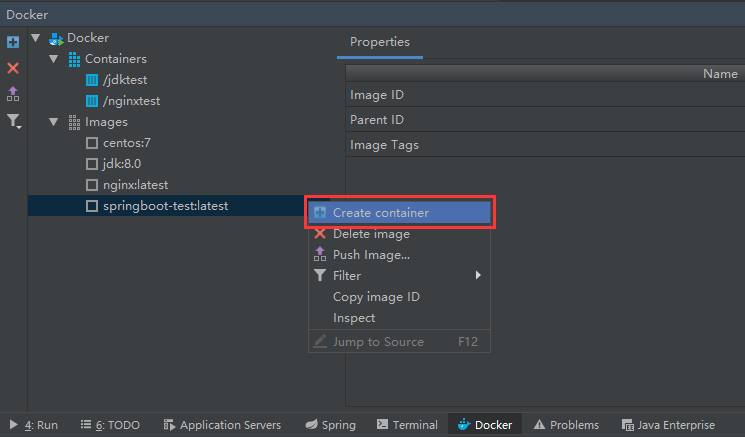Screen dimensions: 745x437
Task: Select jdk:8.0 image name in tree
Action: click(x=122, y=164)
